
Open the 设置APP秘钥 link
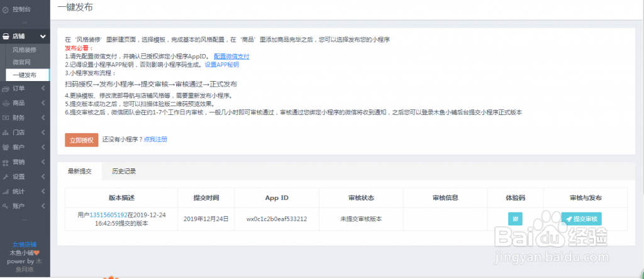(222, 65)
